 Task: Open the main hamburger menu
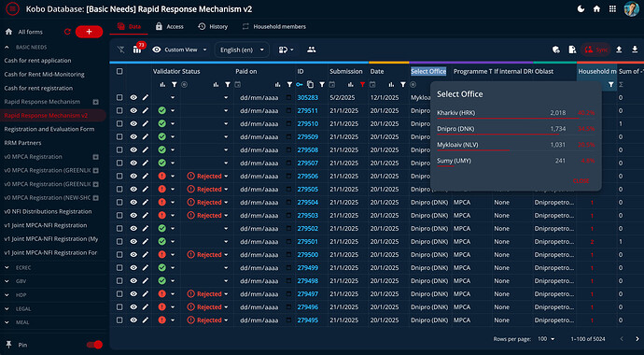pyautogui.click(x=12, y=9)
